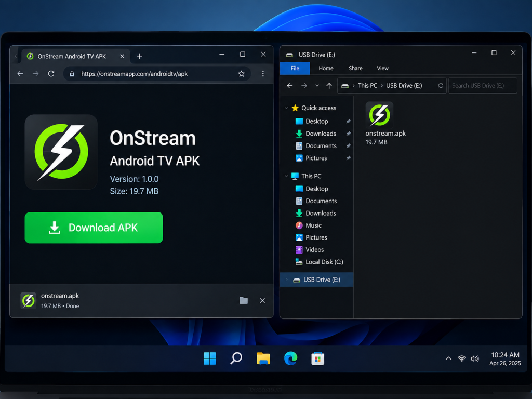
Task: Show onstream.apk download in folder
Action: click(244, 301)
